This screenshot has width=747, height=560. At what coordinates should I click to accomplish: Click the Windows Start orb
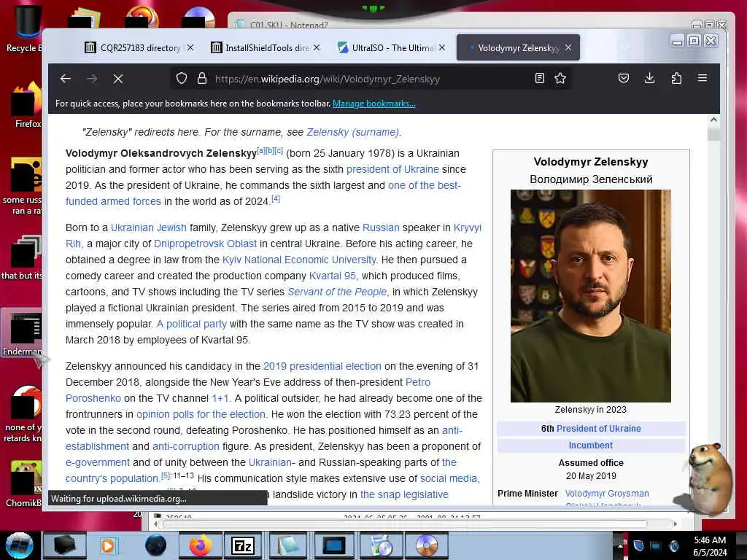(19, 545)
